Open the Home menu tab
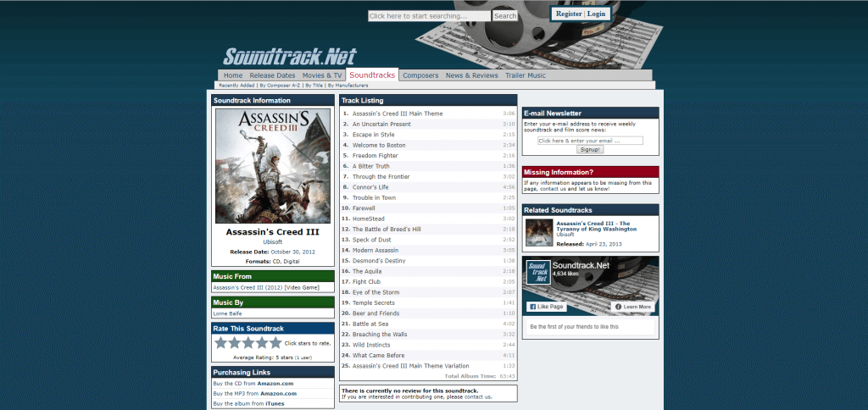The image size is (868, 410). click(x=233, y=75)
